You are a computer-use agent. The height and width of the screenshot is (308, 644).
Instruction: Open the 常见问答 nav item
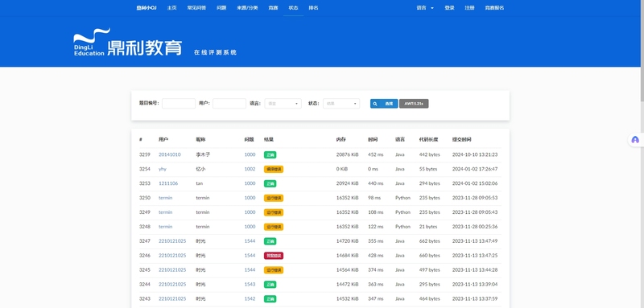(x=196, y=8)
